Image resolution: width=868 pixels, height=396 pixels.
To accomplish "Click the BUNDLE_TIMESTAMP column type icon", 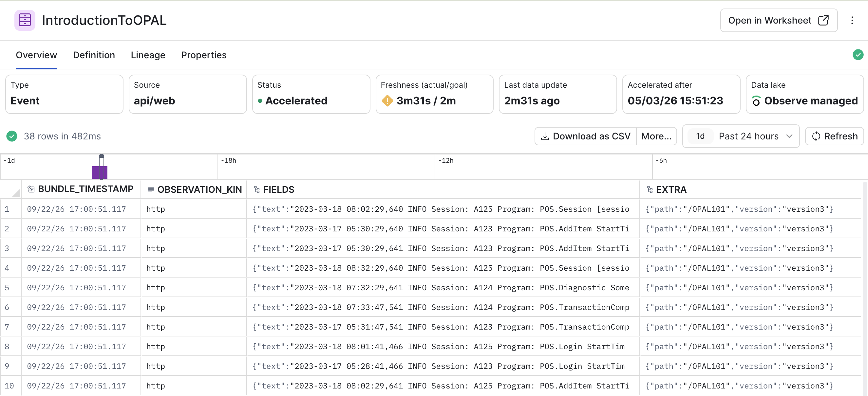I will pos(31,189).
